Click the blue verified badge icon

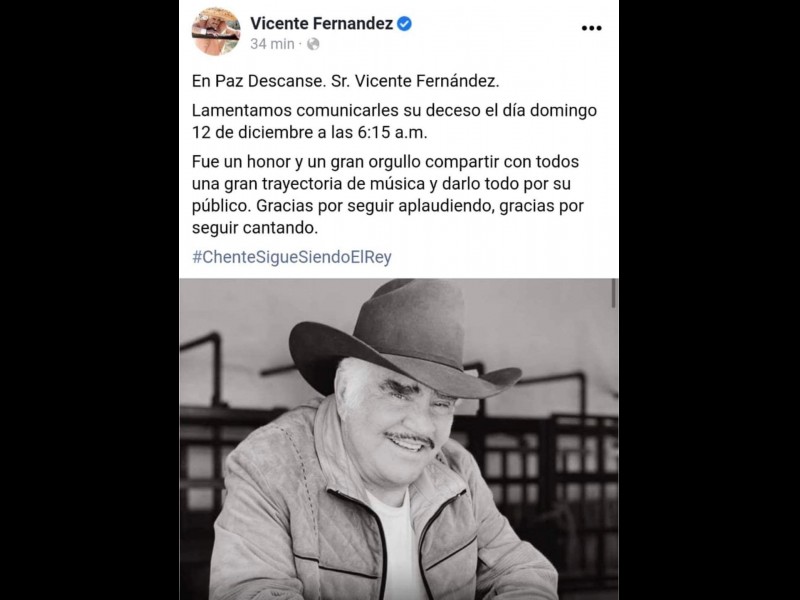click(x=404, y=23)
